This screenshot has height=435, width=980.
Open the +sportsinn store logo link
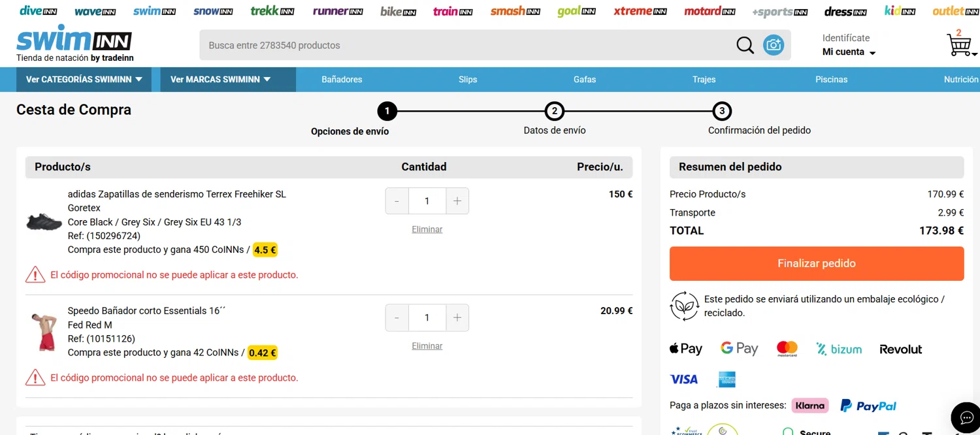point(779,12)
